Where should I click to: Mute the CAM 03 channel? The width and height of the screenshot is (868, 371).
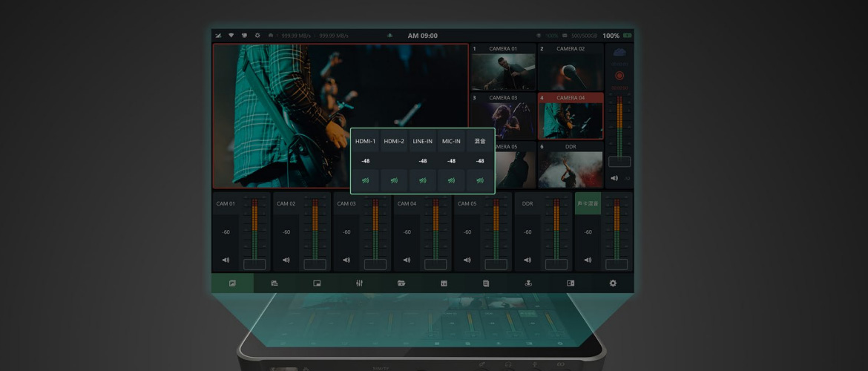[346, 260]
